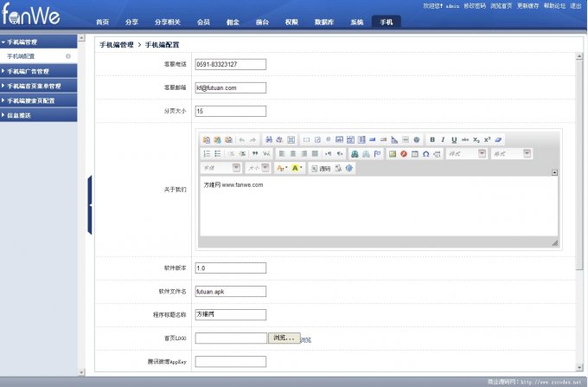Expand the 手机端首页菜单管理 sidebar section
This screenshot has height=387, width=588.
[x=39, y=86]
